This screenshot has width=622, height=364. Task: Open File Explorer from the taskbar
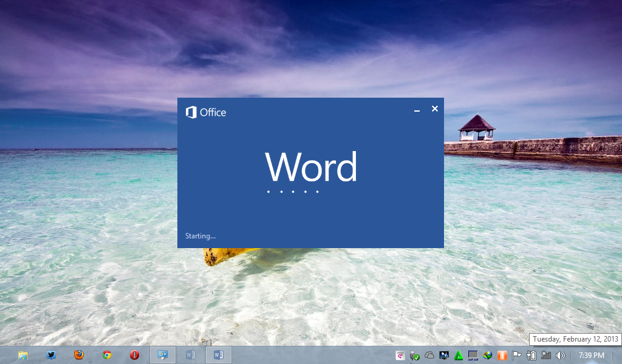click(23, 356)
